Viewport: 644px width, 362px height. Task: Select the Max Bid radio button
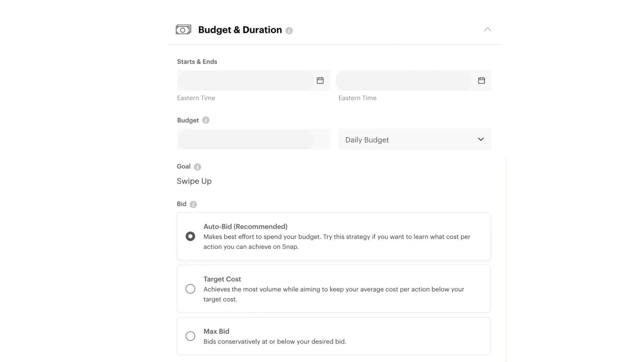click(190, 336)
